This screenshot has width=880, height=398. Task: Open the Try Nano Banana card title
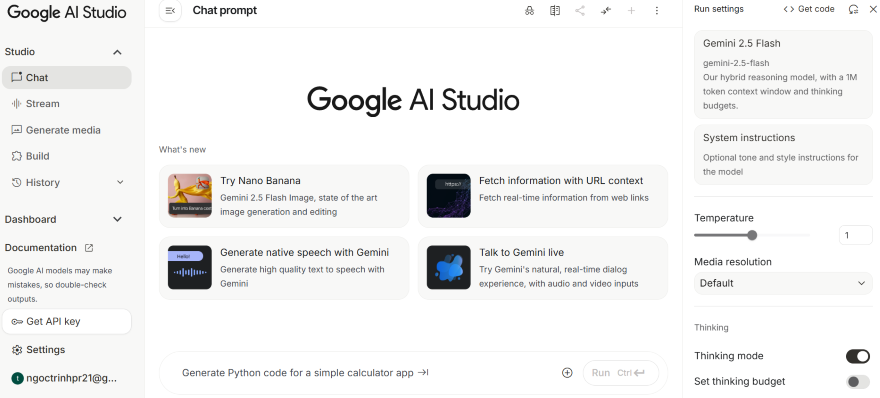(x=260, y=181)
